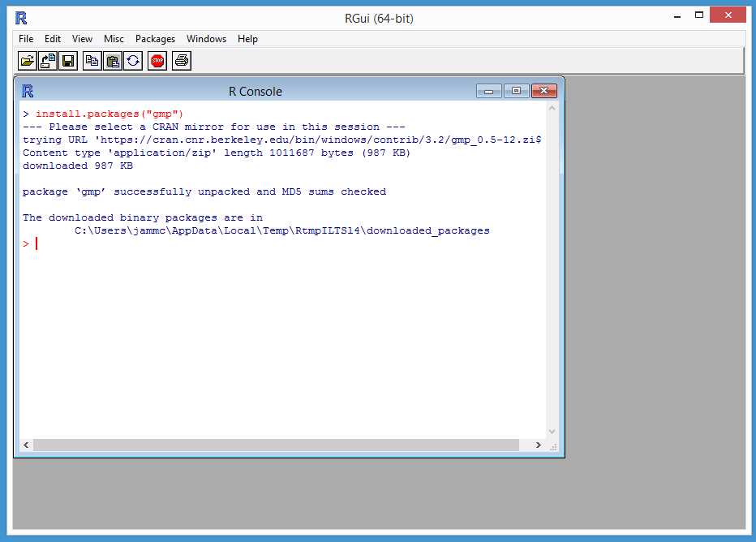Click the Open script toolbar icon
The height and width of the screenshot is (542, 756).
click(28, 61)
